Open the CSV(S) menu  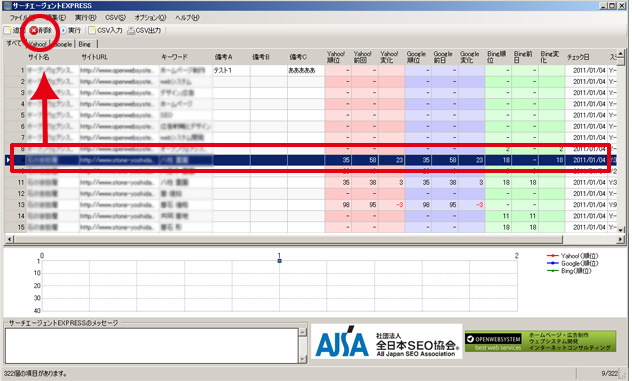click(115, 17)
